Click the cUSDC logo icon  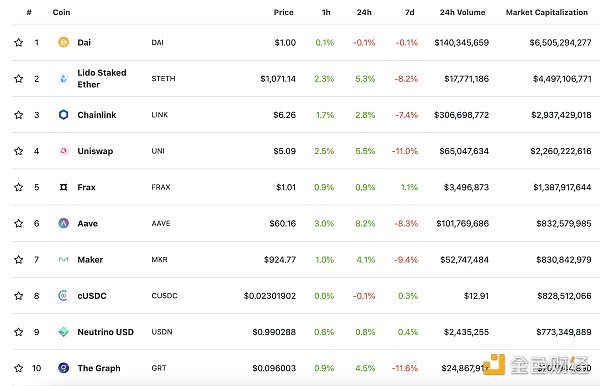pos(64,296)
